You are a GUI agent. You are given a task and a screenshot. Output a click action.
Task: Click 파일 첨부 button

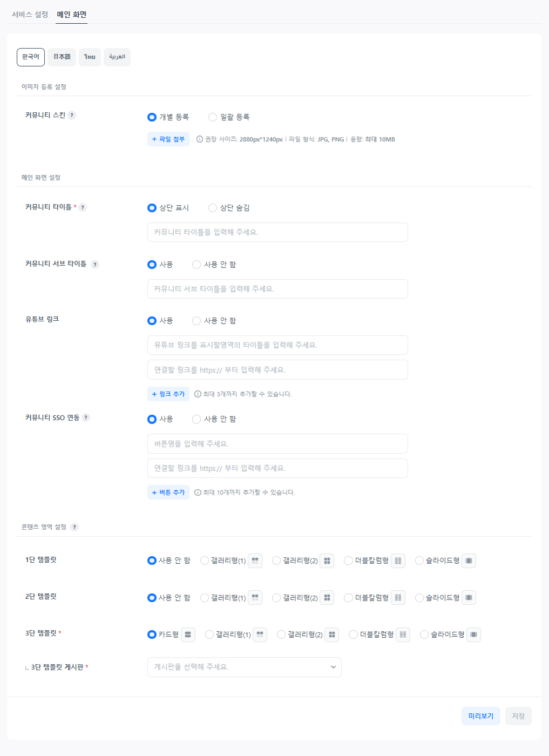pyautogui.click(x=168, y=139)
